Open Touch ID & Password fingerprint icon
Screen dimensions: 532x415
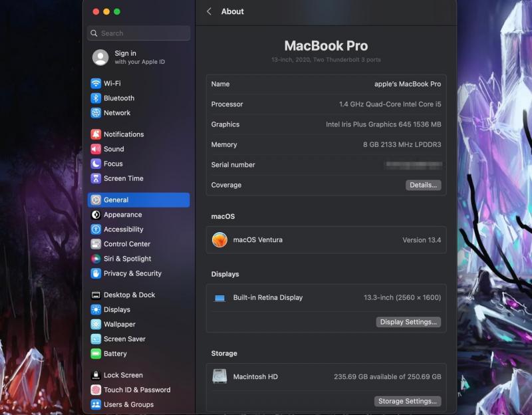tap(96, 390)
